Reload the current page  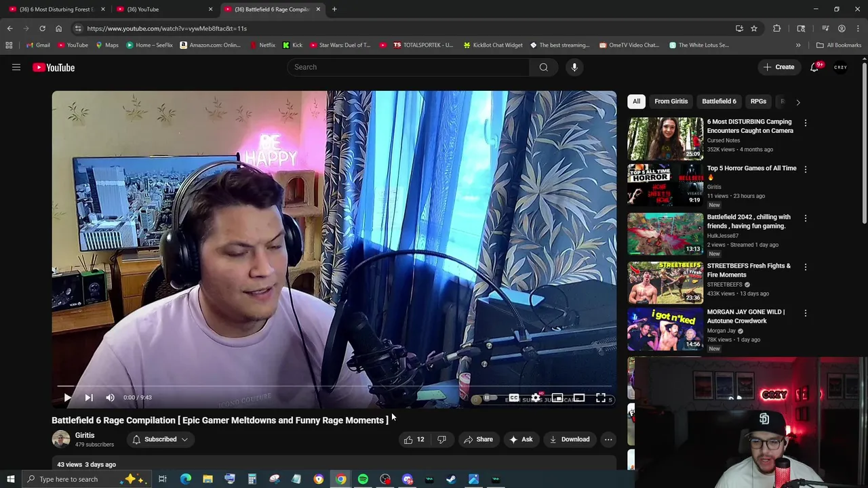click(x=42, y=28)
